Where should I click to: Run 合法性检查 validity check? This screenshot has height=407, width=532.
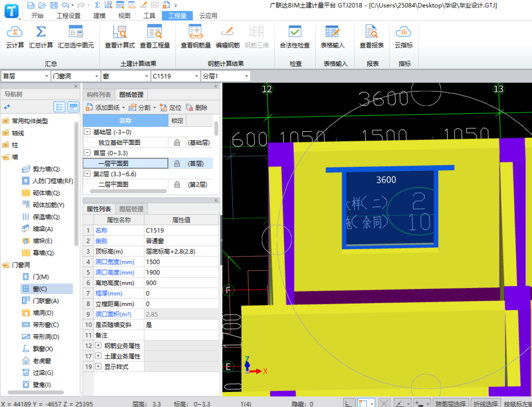click(295, 37)
